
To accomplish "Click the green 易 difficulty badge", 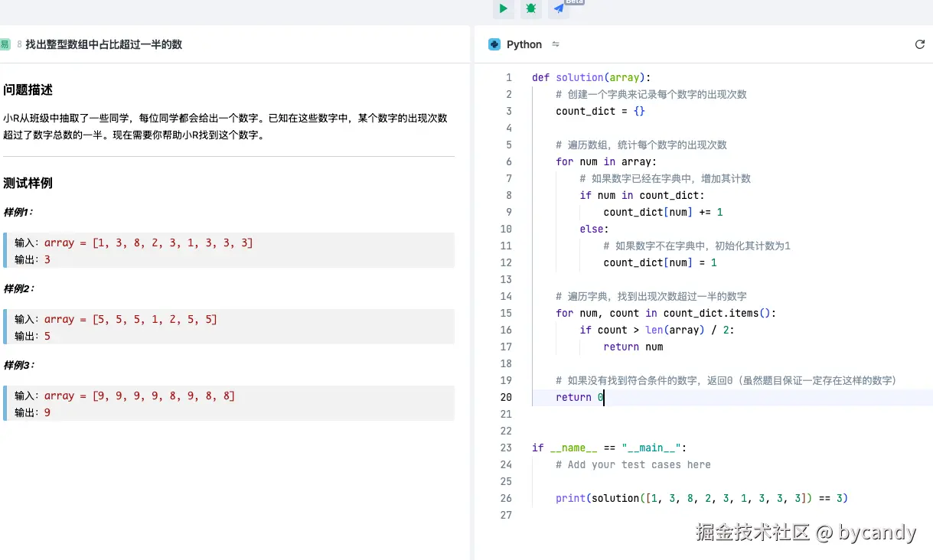I will coord(5,44).
